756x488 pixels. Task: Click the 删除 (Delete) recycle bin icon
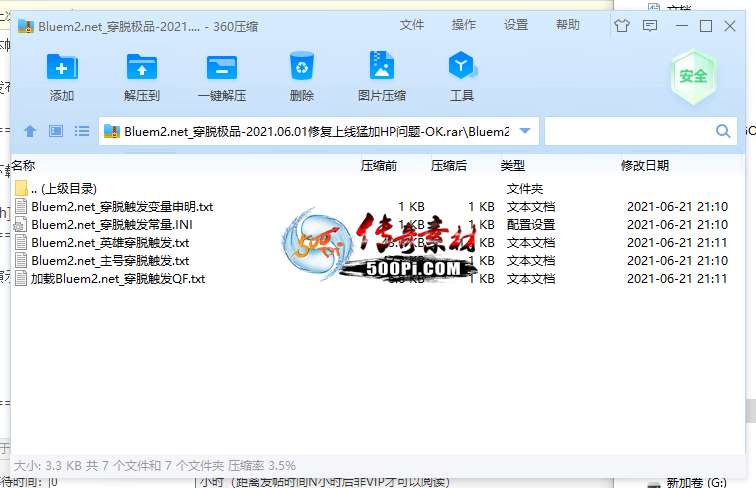point(302,67)
